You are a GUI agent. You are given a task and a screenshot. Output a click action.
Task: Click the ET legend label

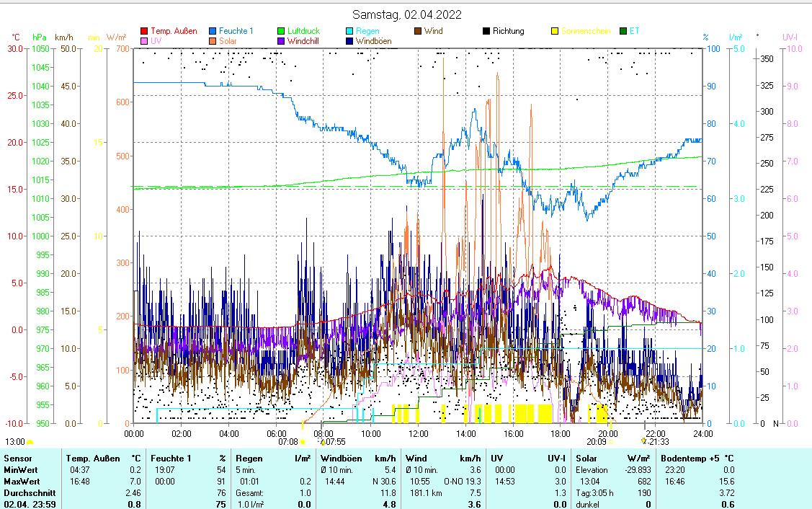tap(634, 31)
